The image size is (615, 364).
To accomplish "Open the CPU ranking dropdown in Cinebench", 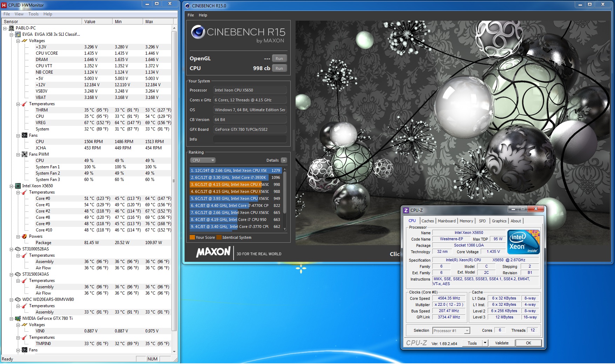I will tap(203, 160).
